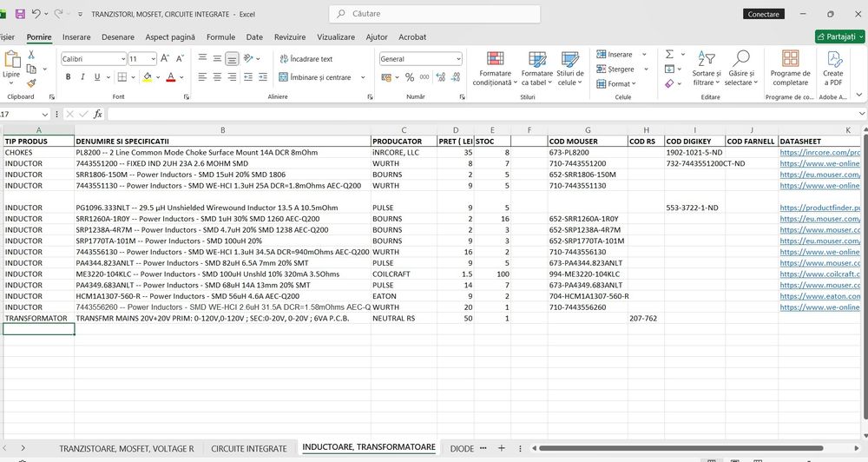This screenshot has height=462, width=868.
Task: Toggle middle vertical alignment
Action: (218, 58)
